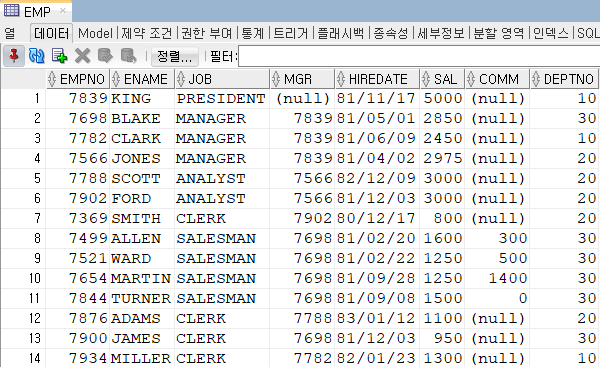Sort by the HIREDATE column header
600x367 pixels.
click(x=377, y=79)
